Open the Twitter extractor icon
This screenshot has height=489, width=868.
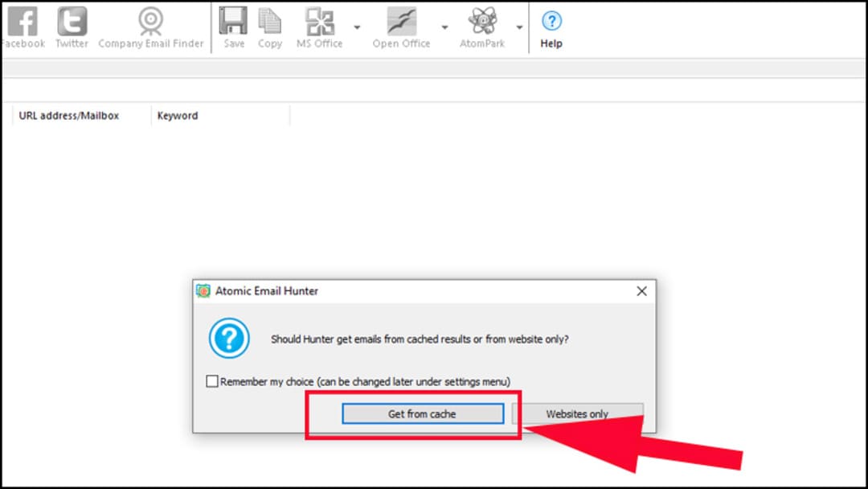pyautogui.click(x=72, y=22)
